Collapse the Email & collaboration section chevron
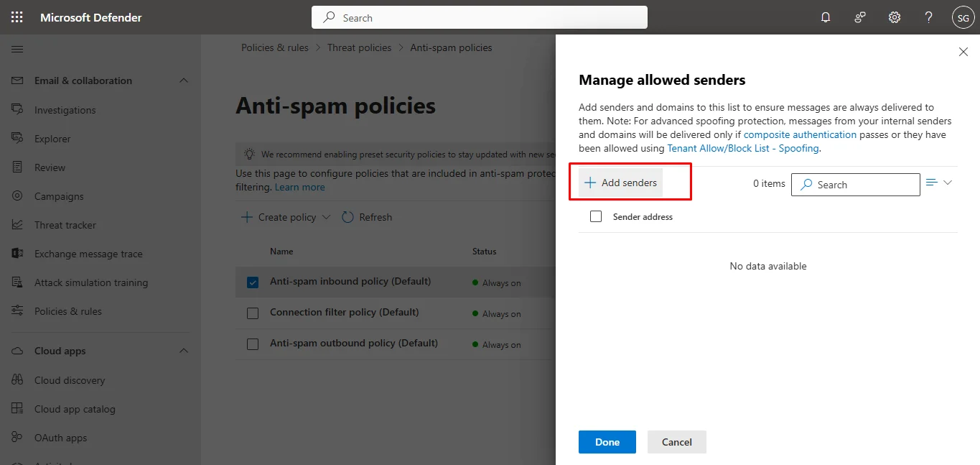This screenshot has width=980, height=465. tap(184, 80)
